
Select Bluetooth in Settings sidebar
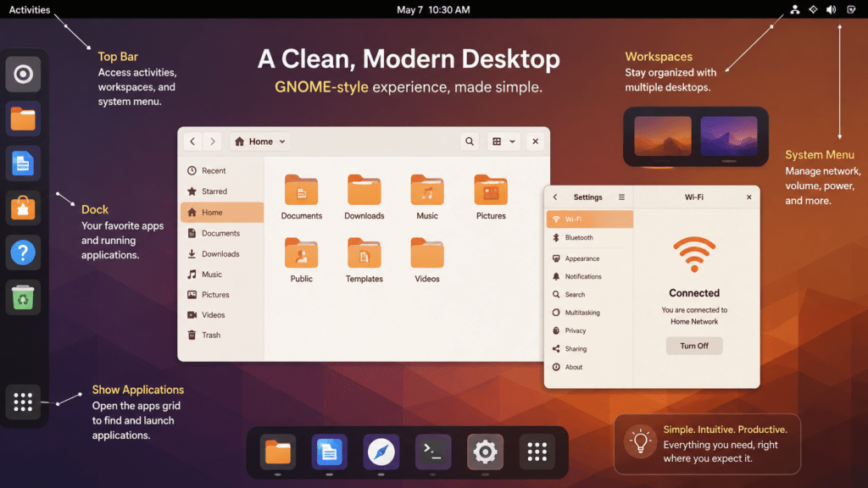point(590,237)
